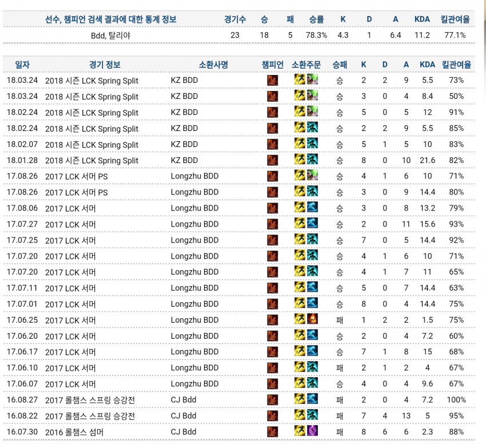The height and width of the screenshot is (448, 486).
Task: Click Flash spell icon in 18.03.24 KDA 8.4 row
Action: click(300, 95)
